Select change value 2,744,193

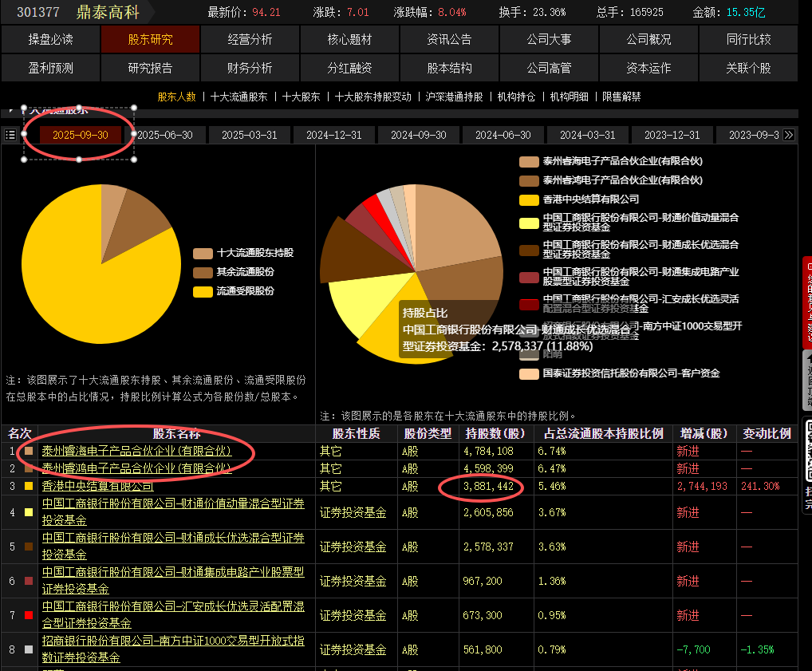[702, 487]
